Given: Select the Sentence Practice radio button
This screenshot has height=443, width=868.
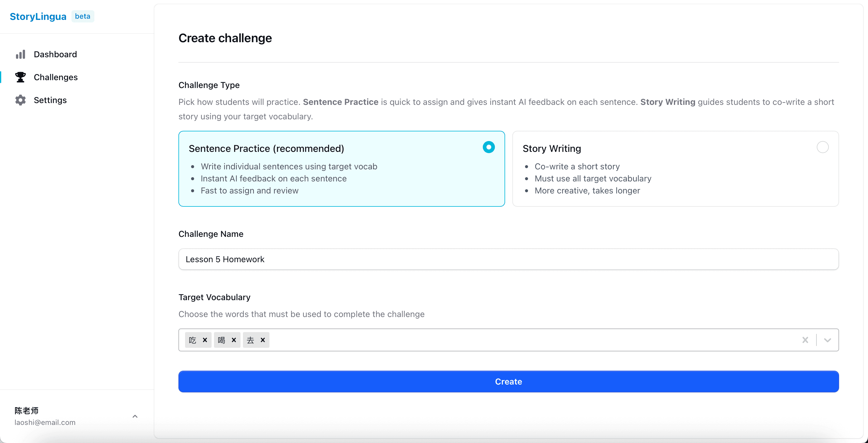Looking at the screenshot, I should pyautogui.click(x=489, y=147).
